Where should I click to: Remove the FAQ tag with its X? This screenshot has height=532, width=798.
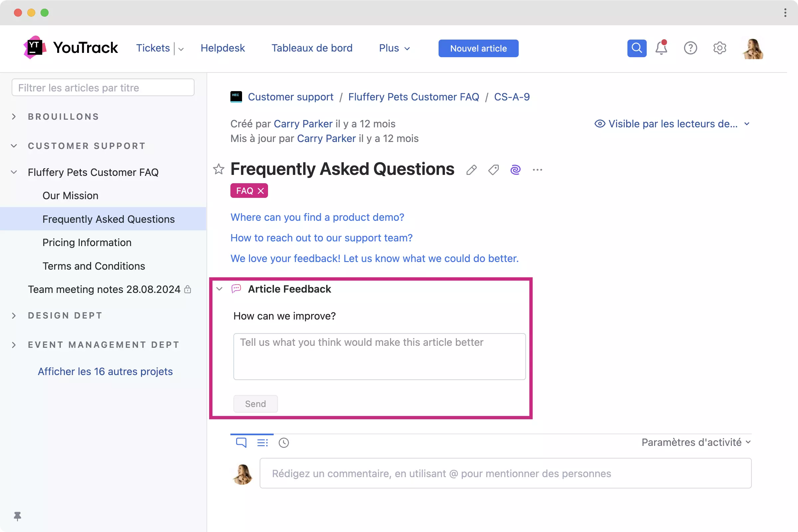click(261, 191)
